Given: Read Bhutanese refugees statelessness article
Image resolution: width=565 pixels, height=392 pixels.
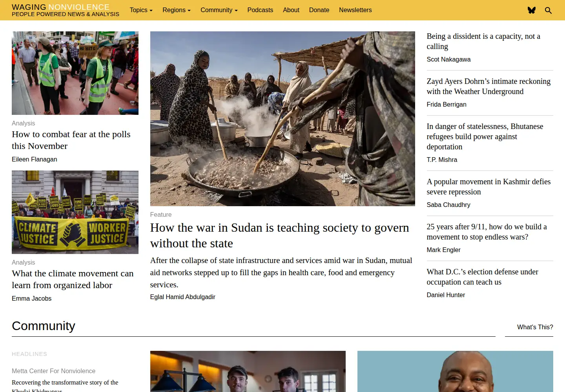Looking at the screenshot, I should tap(485, 136).
